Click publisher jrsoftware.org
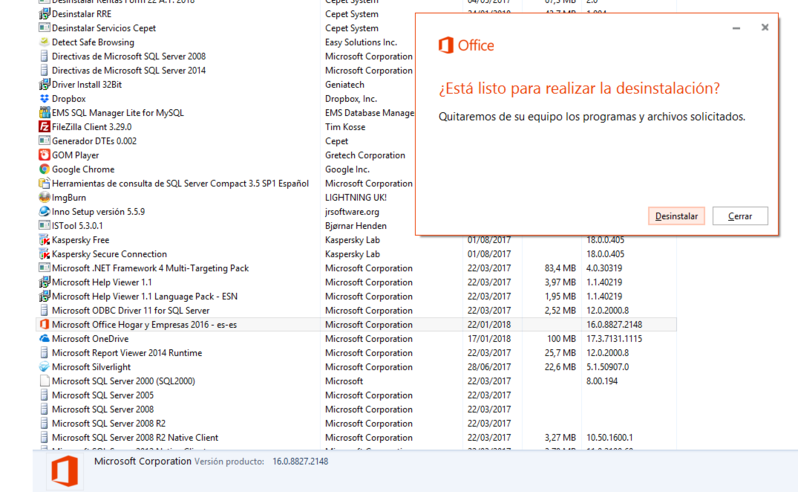The width and height of the screenshot is (798, 492). [352, 212]
